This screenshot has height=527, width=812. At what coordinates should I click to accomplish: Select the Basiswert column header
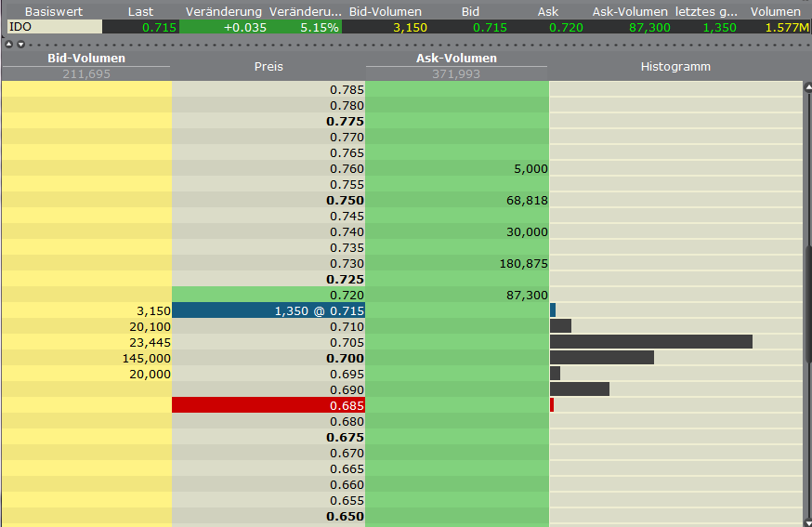click(54, 11)
